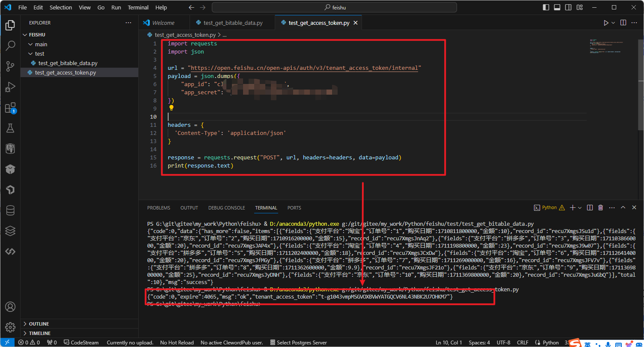Switch to test_get_bitable_data.py editor tab
Image resolution: width=644 pixels, height=347 pixels.
tap(232, 23)
